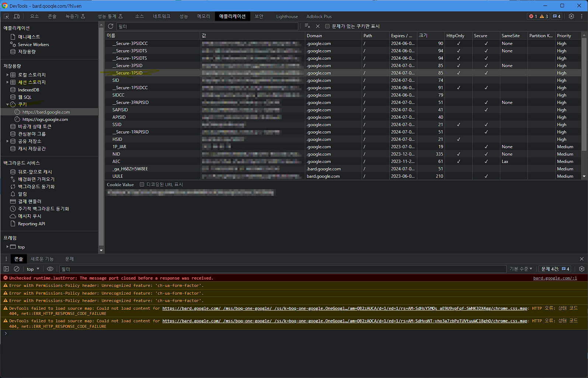
Task: Switch to the Memory tab
Action: [x=203, y=16]
